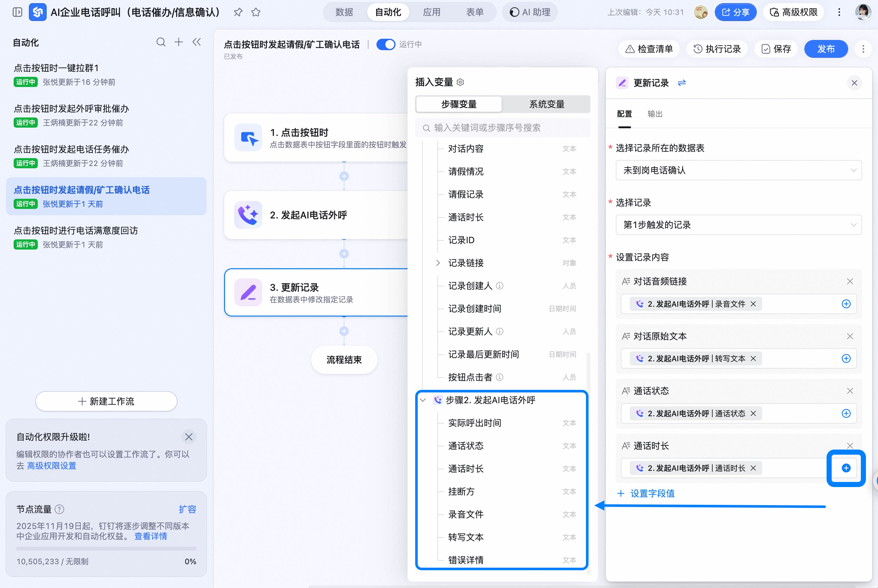Click the search icon in the automation sidebar
Screen dimensions: 878x588
coord(161,42)
